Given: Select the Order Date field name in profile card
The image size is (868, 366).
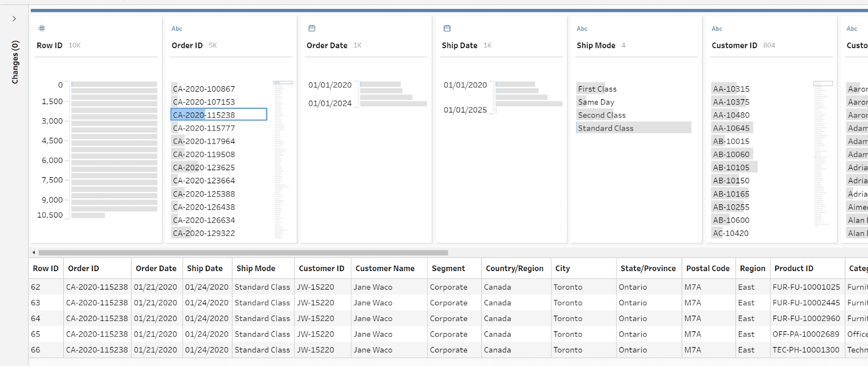Looking at the screenshot, I should 327,46.
